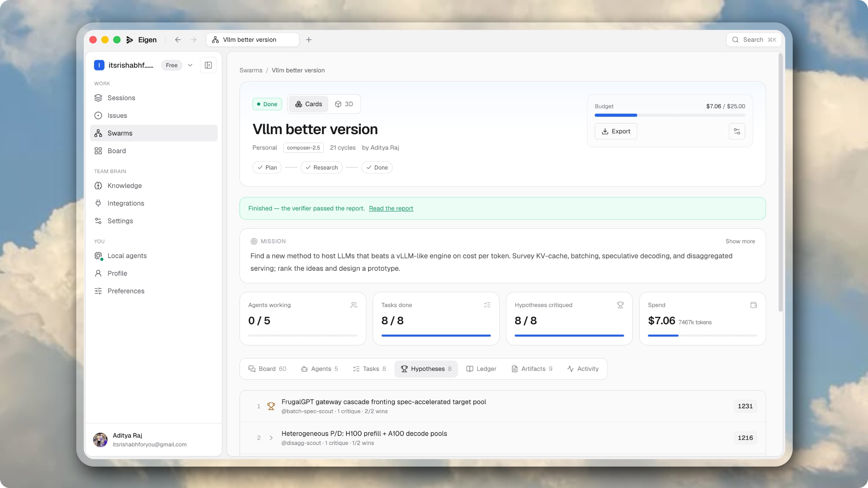Viewport: 868px width, 488px height.
Task: Select the Hypotheses 8 tab
Action: 426,369
